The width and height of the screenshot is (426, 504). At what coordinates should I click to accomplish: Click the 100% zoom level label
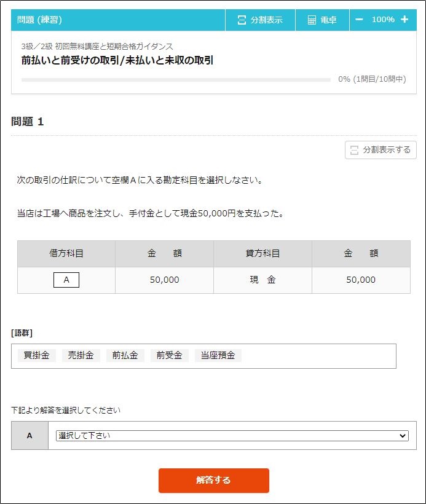tap(383, 20)
